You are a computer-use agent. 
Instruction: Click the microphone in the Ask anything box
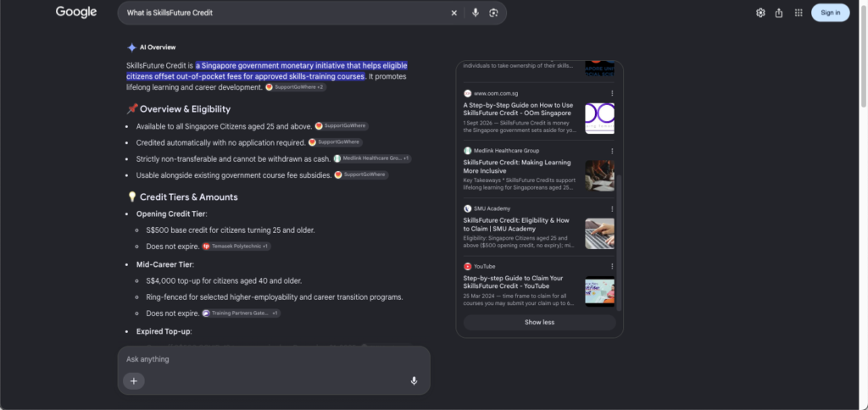click(x=414, y=380)
